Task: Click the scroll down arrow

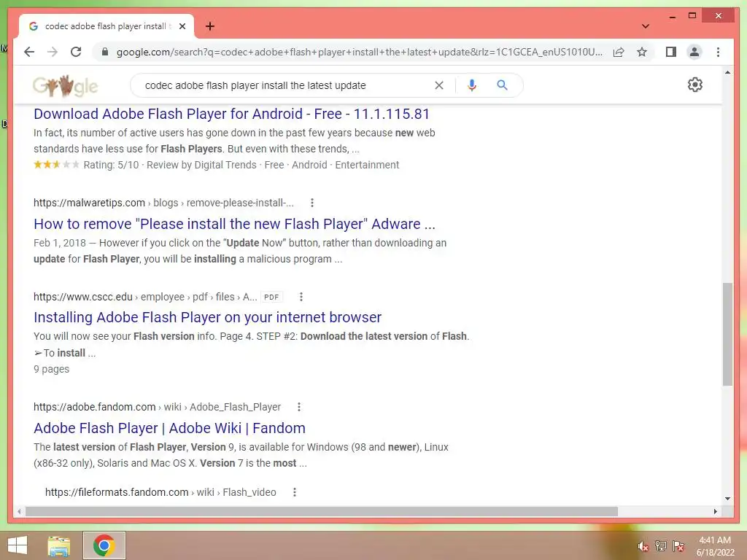Action: coord(727,499)
